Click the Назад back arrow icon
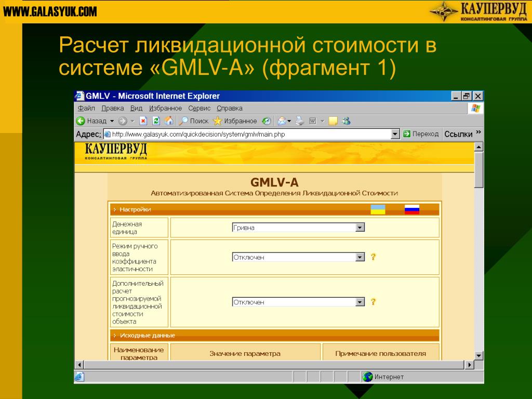This screenshot has height=399, width=532. 81,121
